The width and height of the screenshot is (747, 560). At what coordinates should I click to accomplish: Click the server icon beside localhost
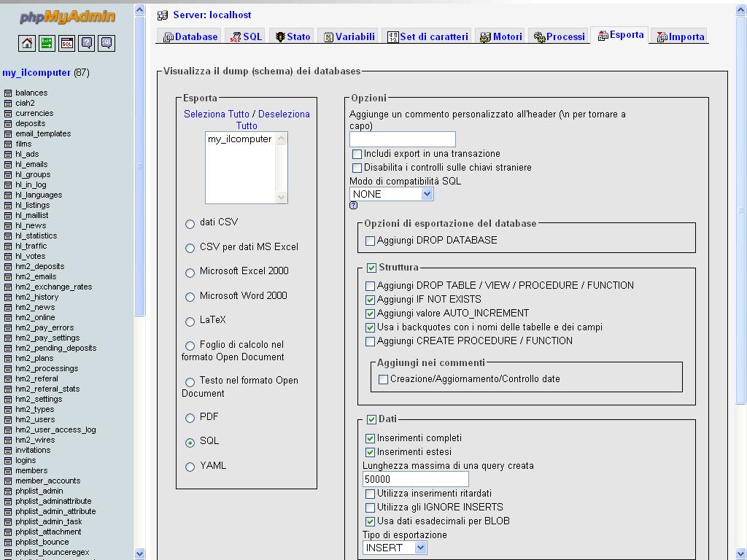(163, 15)
